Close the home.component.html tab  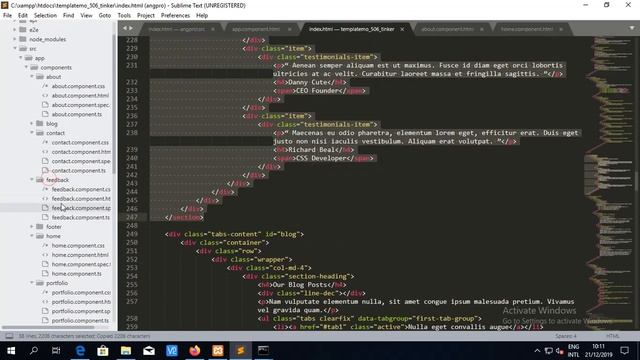561,29
